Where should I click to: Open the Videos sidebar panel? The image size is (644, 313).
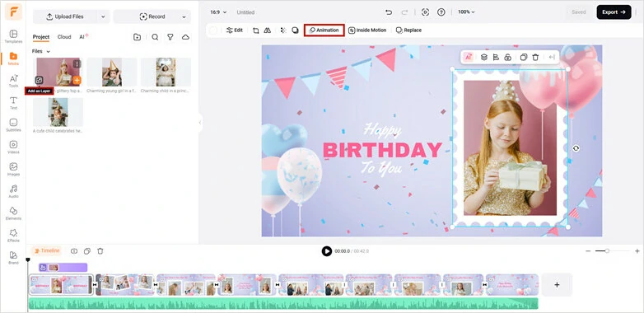[x=13, y=147]
